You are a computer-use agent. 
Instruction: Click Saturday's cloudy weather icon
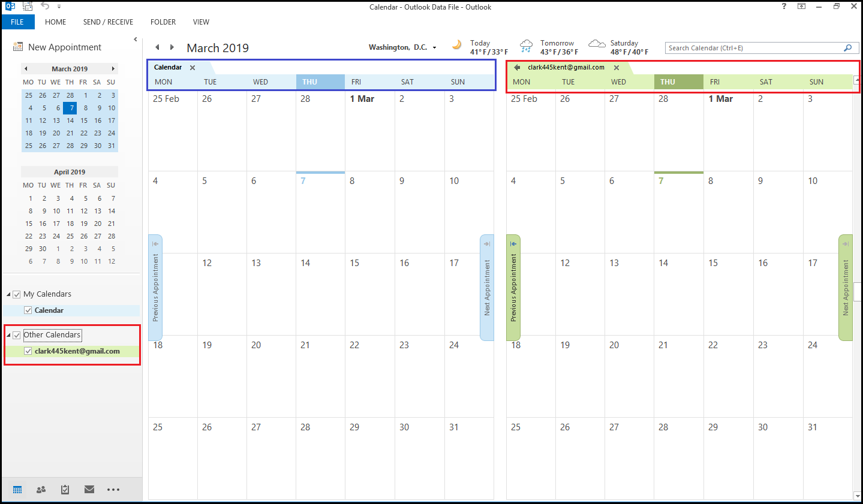pyautogui.click(x=597, y=44)
